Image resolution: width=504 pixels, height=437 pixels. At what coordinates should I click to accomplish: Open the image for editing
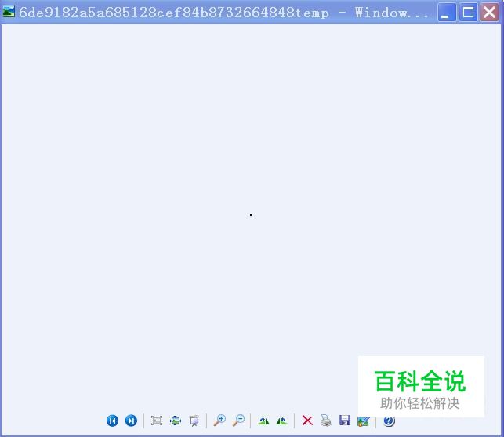363,421
